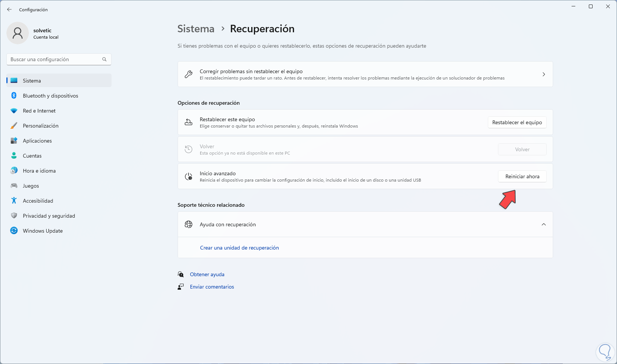Open the Accesibilidad icon
Viewport: 617px width, 364px height.
pos(14,201)
